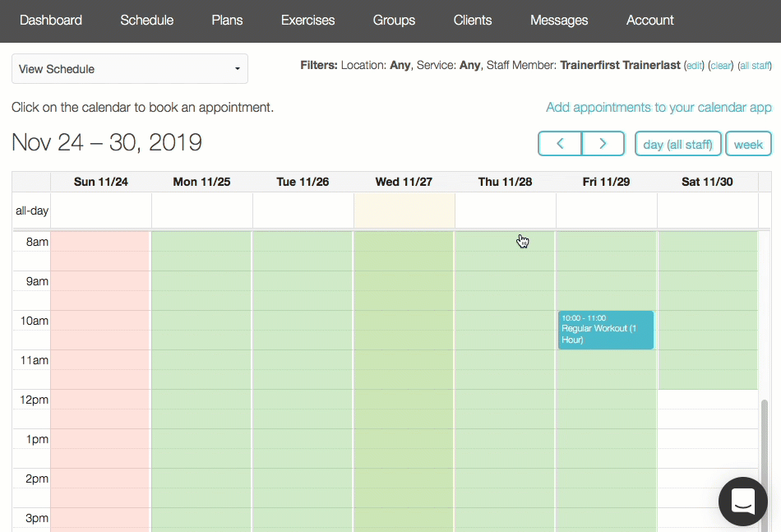Click the calendar vertical scrollbar
The image size is (781, 532).
click(765, 463)
